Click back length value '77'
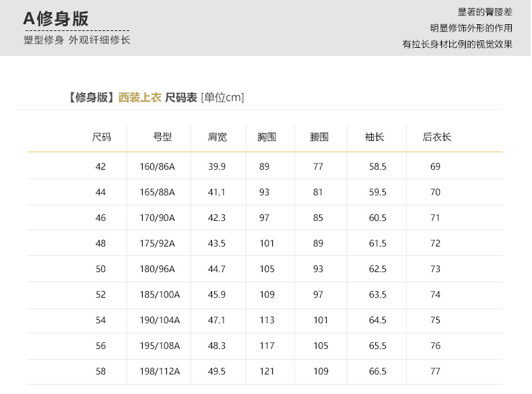 pyautogui.click(x=435, y=371)
